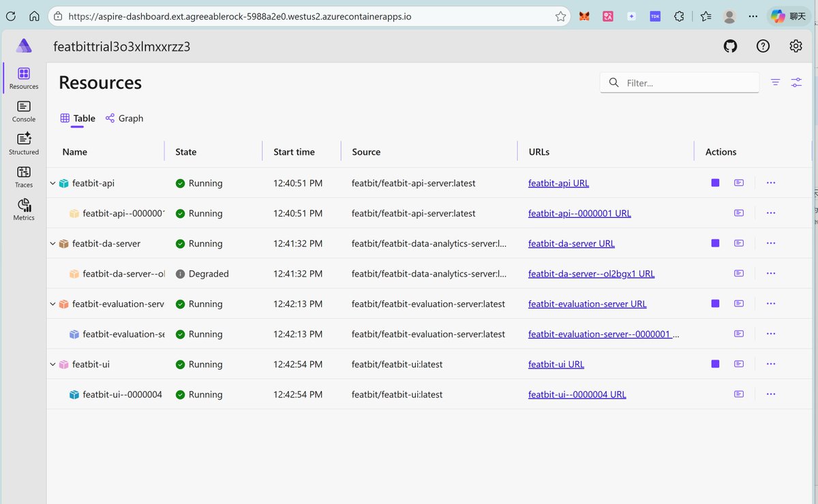Sort by the Start time column header
This screenshot has width=818, height=504.
tap(294, 152)
